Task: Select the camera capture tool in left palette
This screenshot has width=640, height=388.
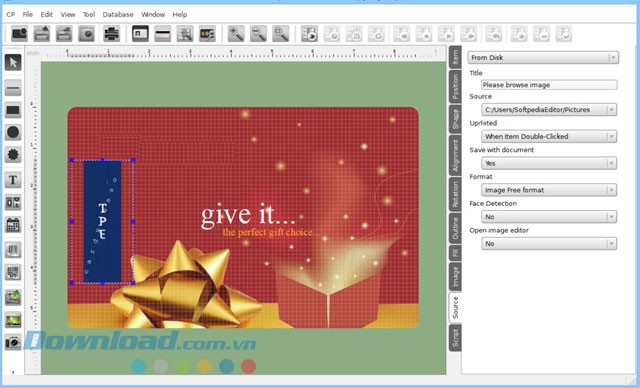Action: pos(13,342)
